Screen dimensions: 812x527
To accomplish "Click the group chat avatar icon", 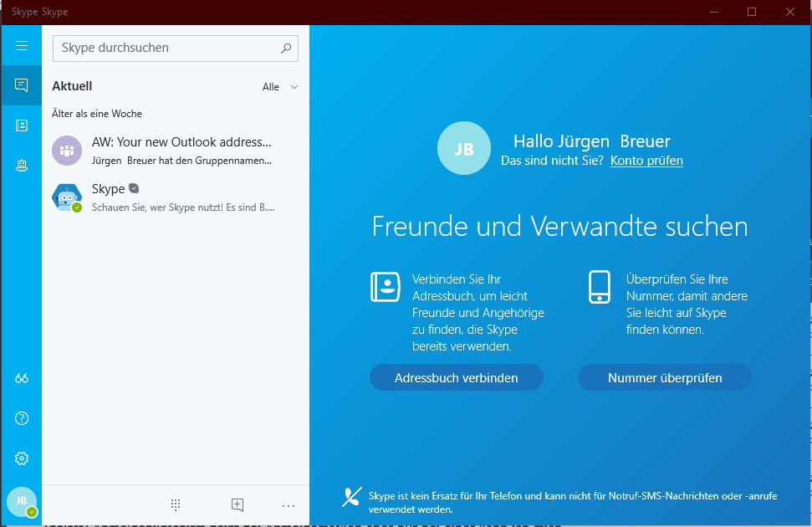I will click(x=67, y=151).
